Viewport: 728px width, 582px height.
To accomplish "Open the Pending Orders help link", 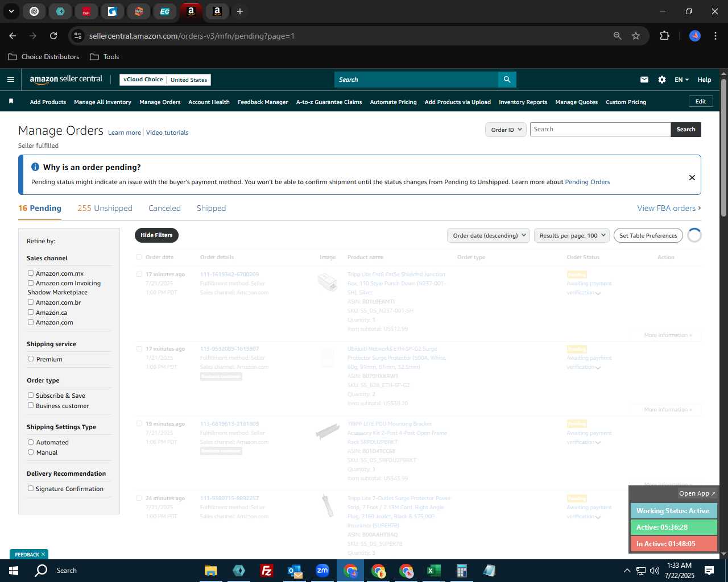I will pyautogui.click(x=587, y=182).
